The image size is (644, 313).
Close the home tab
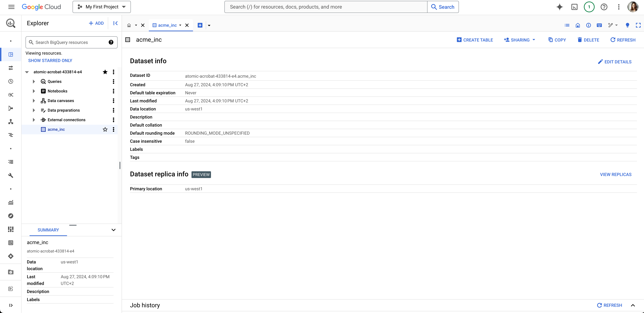[x=143, y=25]
